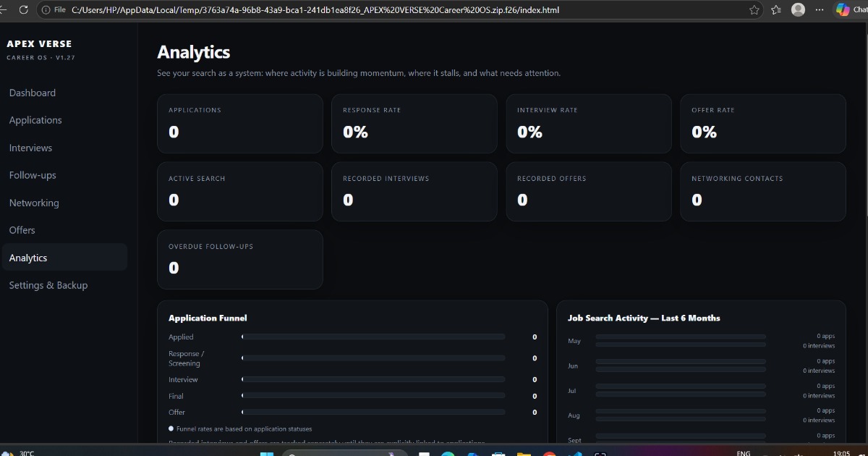Click the Active Search card
The image size is (868, 456).
tap(240, 192)
